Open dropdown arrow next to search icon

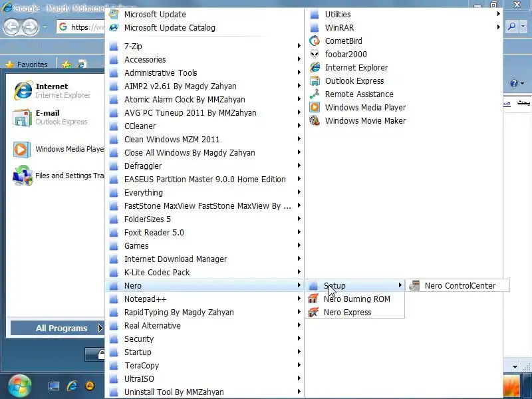point(523,26)
